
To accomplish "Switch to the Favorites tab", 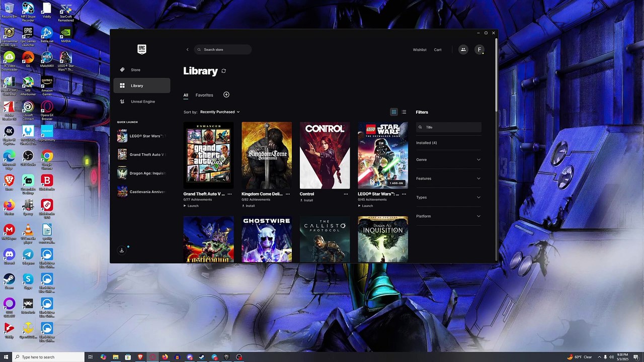I will point(204,95).
